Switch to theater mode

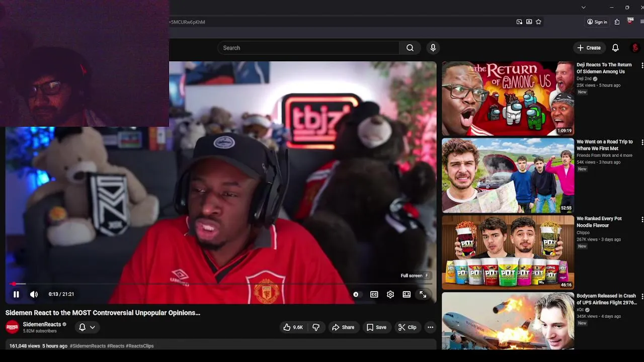[x=407, y=295]
